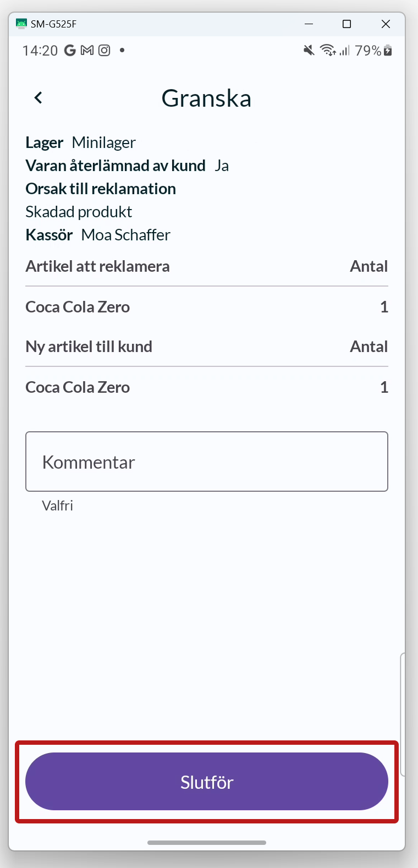Select the Coca Cola Zero row under Ny artikel till kund

(x=207, y=387)
